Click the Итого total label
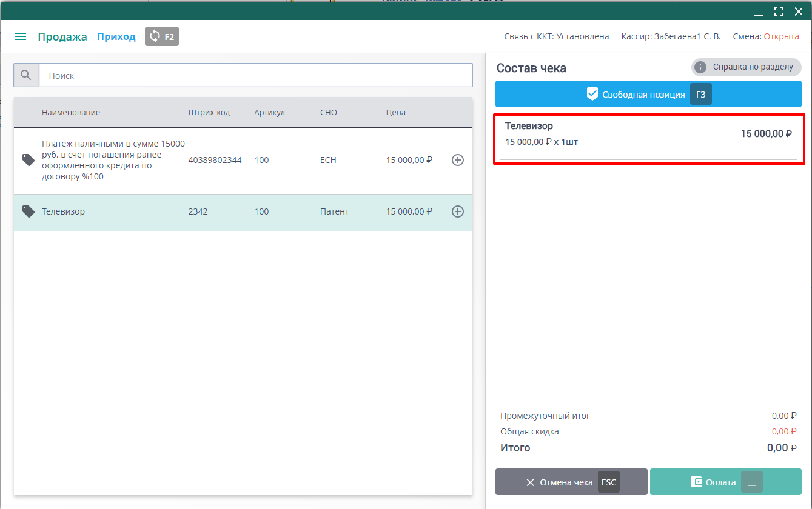Viewport: 812px width, 509px height. click(515, 448)
